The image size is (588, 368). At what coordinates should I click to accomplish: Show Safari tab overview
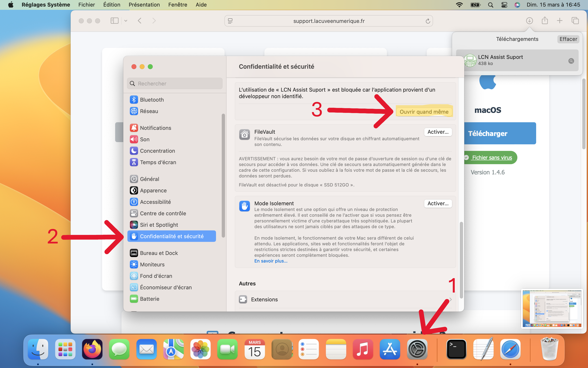575,21
